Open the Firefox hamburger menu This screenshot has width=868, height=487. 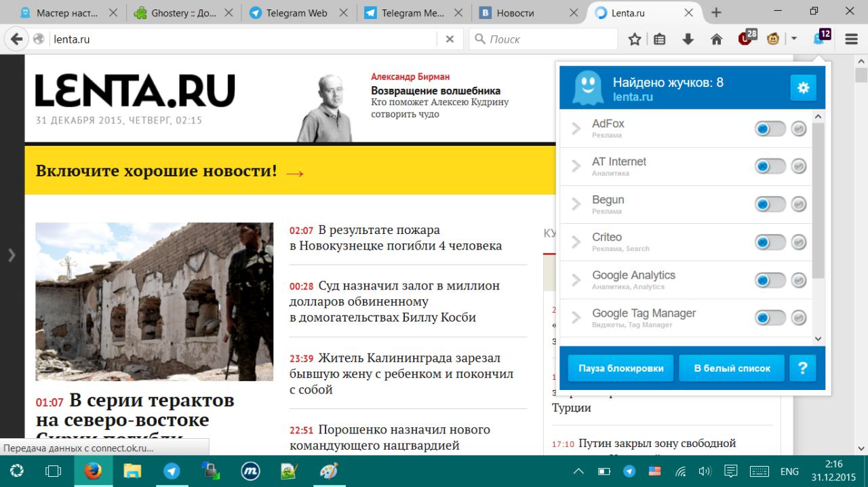pyautogui.click(x=852, y=39)
